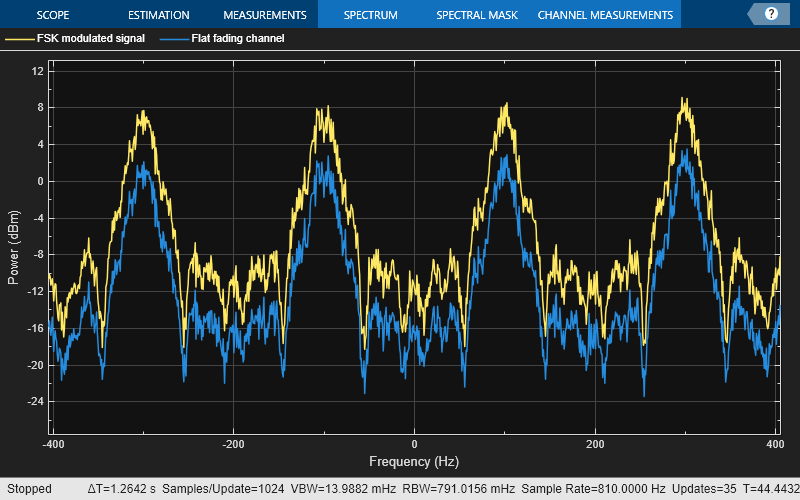Click the Updates=35 status entry
The height and width of the screenshot is (500, 800).
click(x=704, y=489)
